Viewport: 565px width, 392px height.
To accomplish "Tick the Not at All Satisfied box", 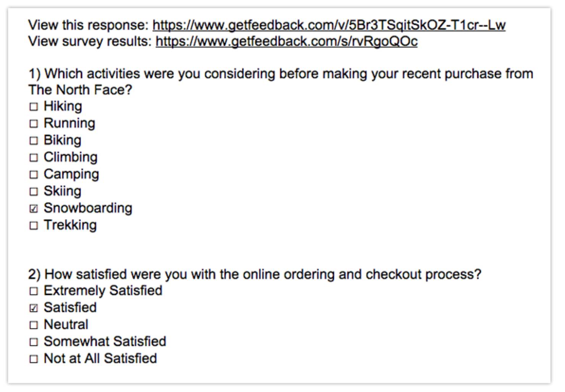I will coord(34,359).
